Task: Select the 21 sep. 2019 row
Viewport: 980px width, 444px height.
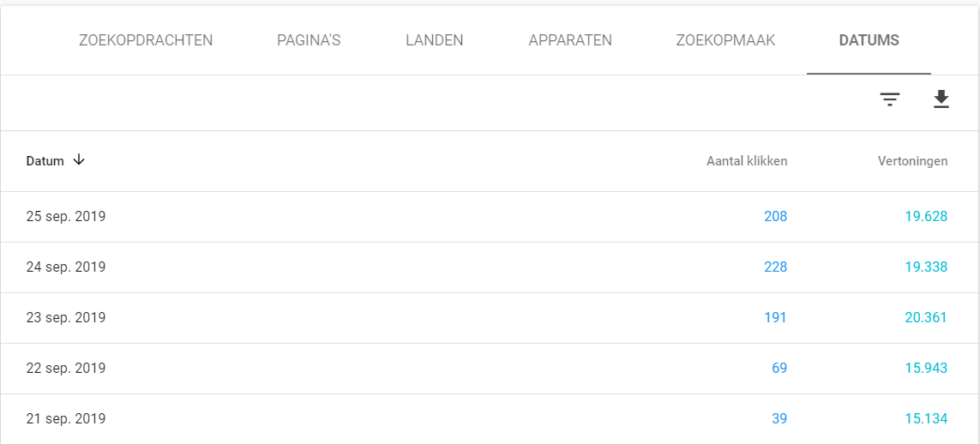Action: point(66,419)
